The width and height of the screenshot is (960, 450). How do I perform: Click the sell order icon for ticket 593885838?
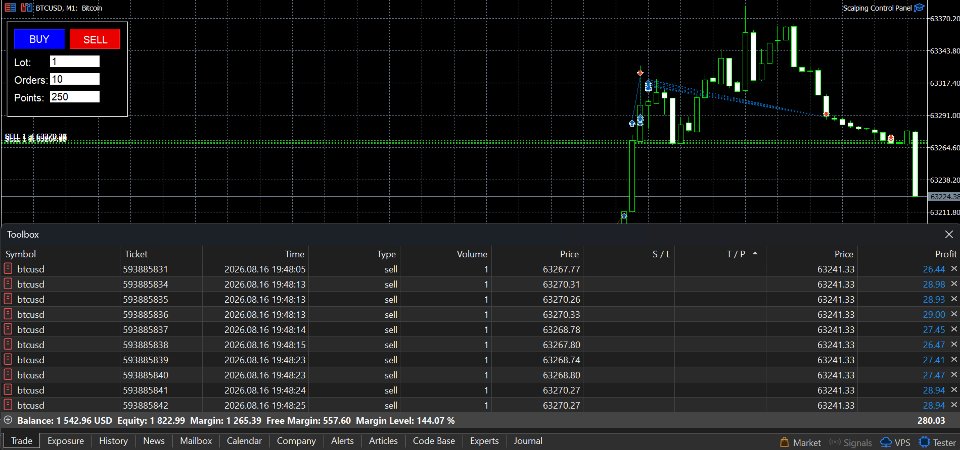point(8,345)
